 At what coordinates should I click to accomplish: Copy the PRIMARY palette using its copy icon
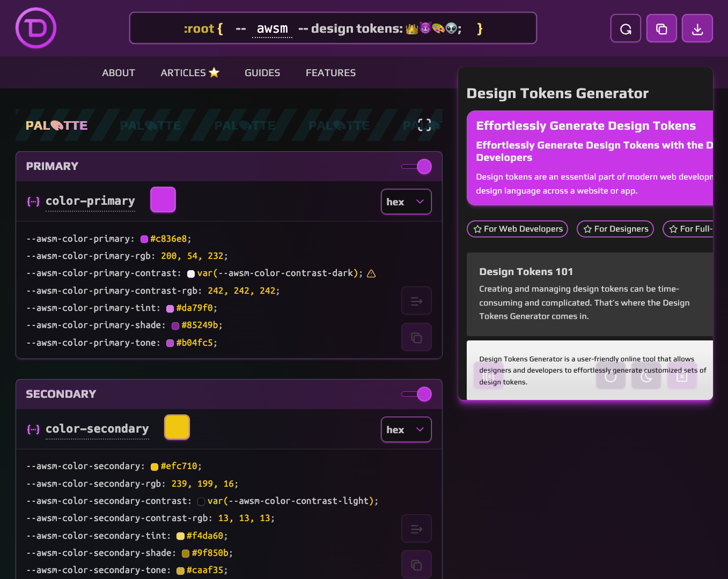[416, 337]
